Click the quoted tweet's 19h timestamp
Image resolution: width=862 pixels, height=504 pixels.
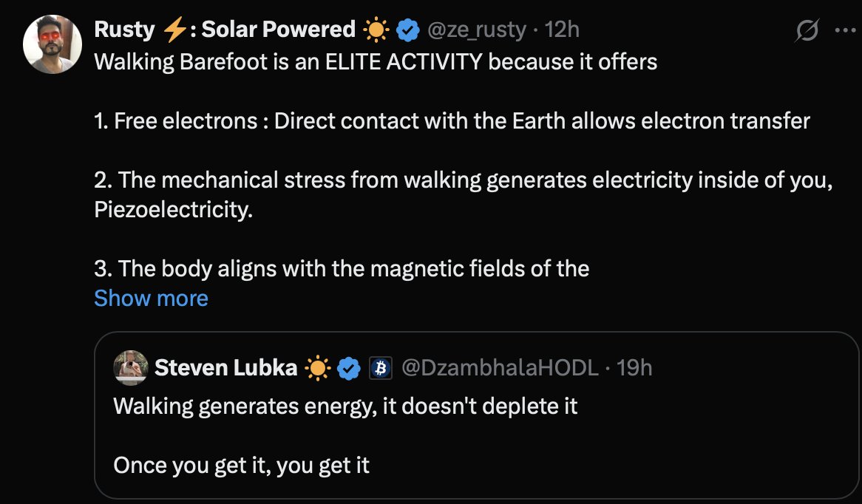pos(634,367)
